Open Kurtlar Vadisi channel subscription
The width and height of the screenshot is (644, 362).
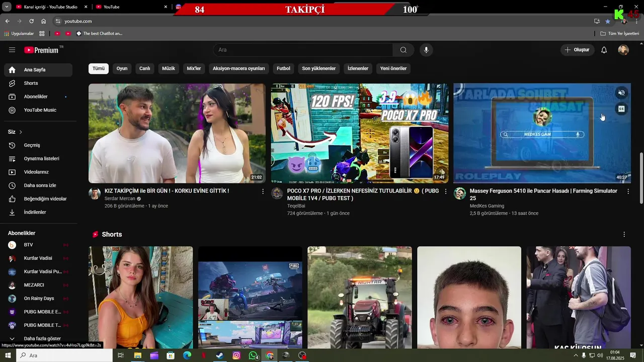(38, 258)
